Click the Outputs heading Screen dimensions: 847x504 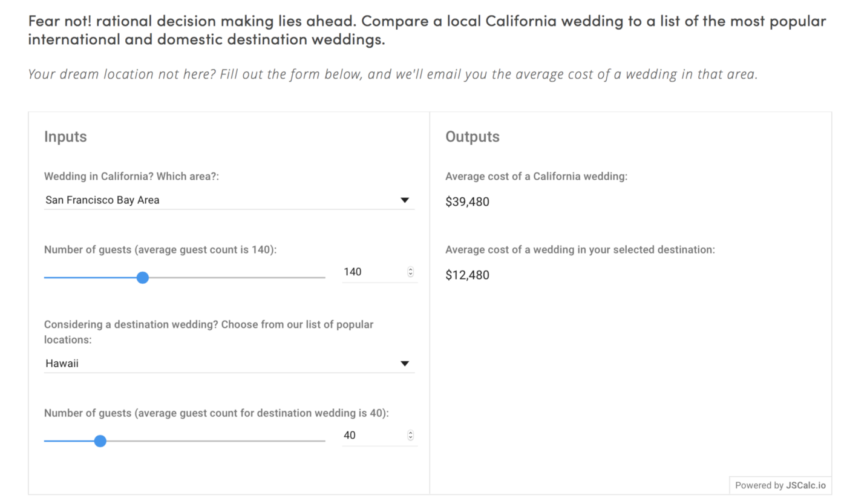(473, 137)
